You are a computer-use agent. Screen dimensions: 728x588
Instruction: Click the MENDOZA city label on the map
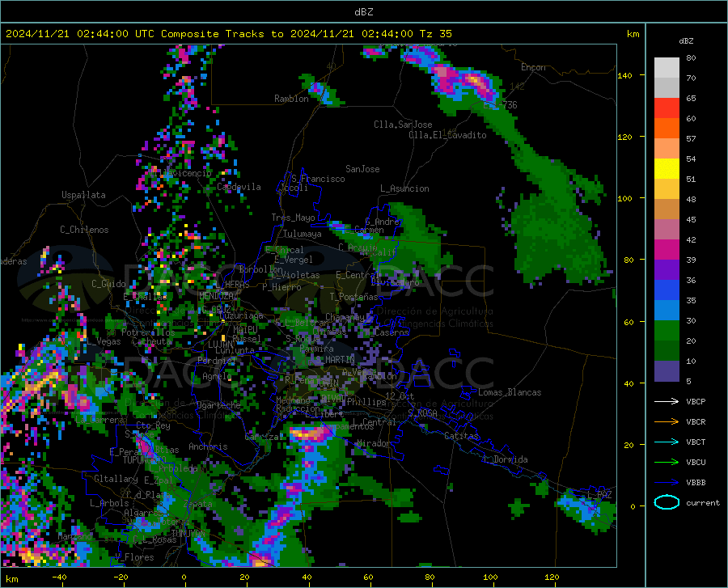[x=216, y=296]
